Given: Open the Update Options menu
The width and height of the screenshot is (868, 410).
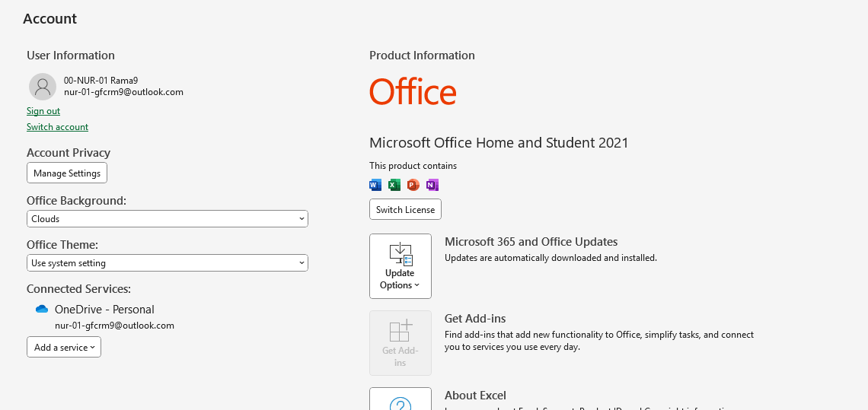Looking at the screenshot, I should (x=400, y=266).
